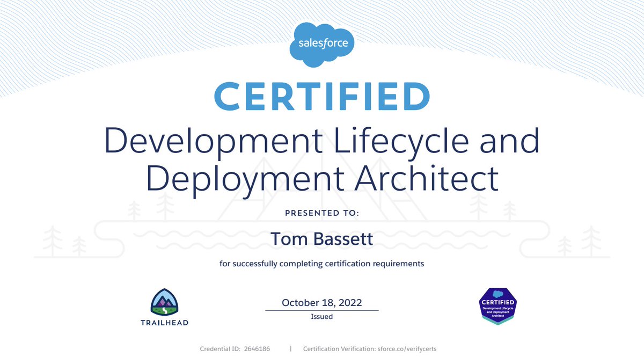Select the Trailhead mountain logo
The width and height of the screenshot is (644, 357).
pyautogui.click(x=164, y=301)
